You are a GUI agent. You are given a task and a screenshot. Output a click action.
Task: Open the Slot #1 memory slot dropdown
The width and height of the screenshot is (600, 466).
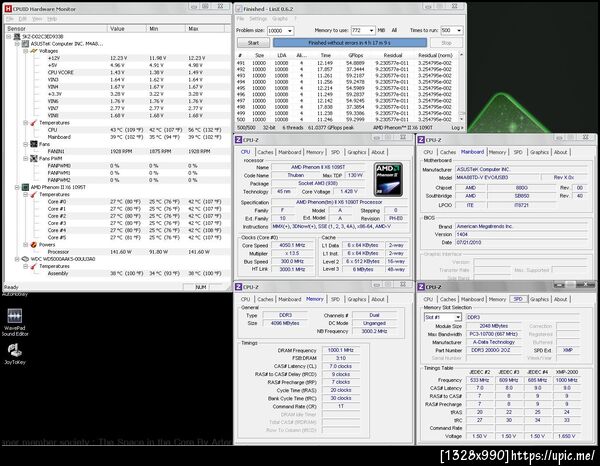tap(457, 317)
